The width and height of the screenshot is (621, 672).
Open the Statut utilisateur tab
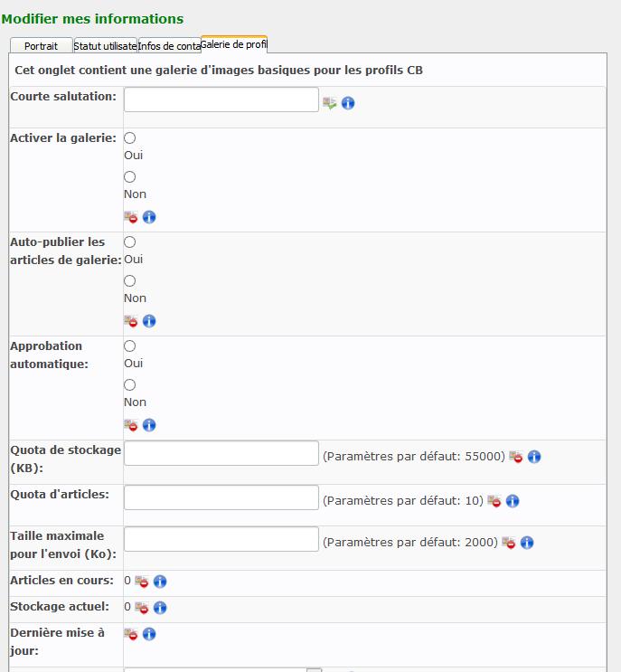[x=105, y=45]
